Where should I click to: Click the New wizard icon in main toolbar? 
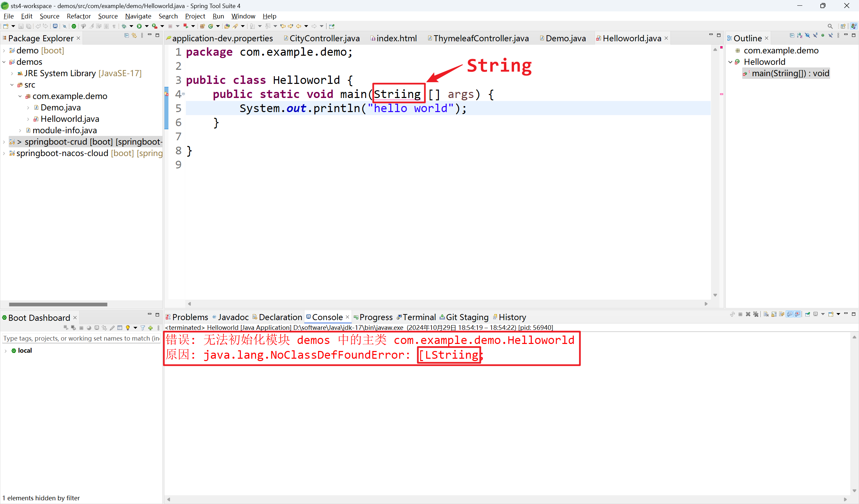click(6, 26)
